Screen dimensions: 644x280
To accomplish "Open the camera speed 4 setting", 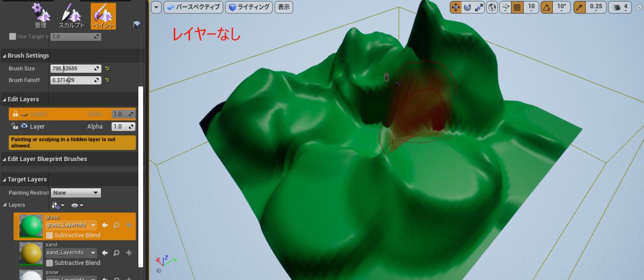I will point(619,7).
